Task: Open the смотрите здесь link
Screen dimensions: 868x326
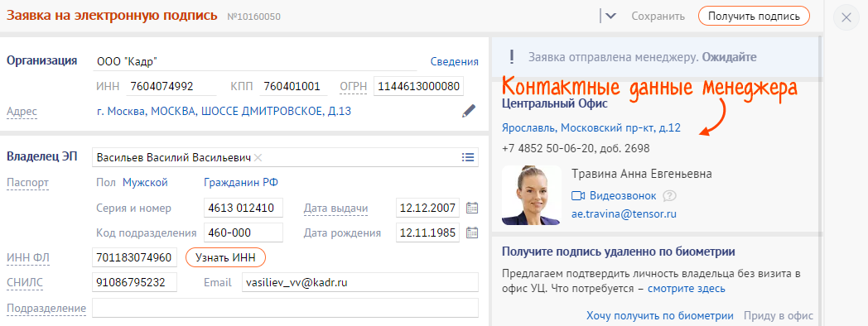Action: pyautogui.click(x=687, y=289)
